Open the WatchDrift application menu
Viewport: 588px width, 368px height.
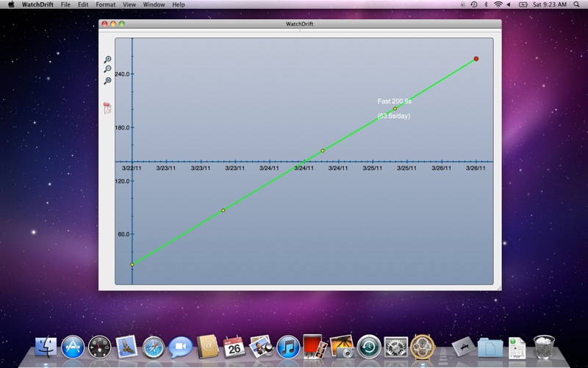37,4
